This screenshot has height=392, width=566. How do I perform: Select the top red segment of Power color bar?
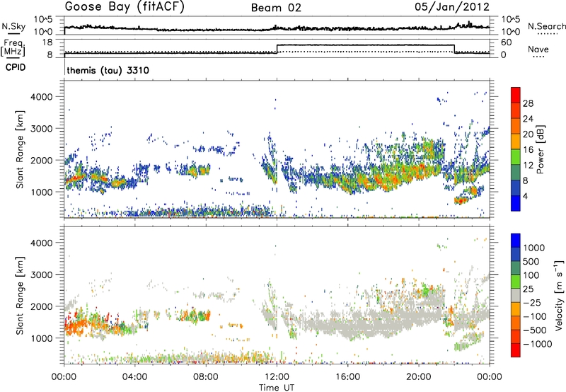click(516, 96)
